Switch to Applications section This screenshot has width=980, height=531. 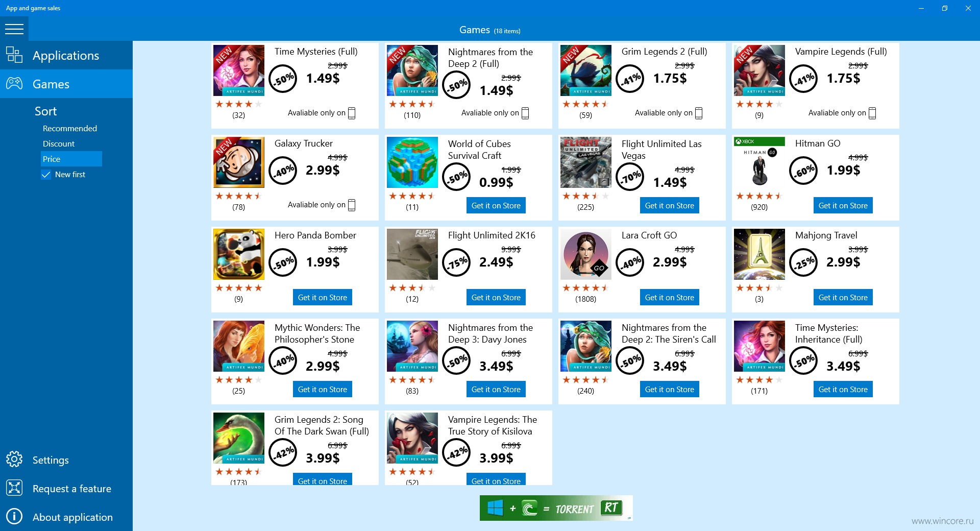coord(66,55)
